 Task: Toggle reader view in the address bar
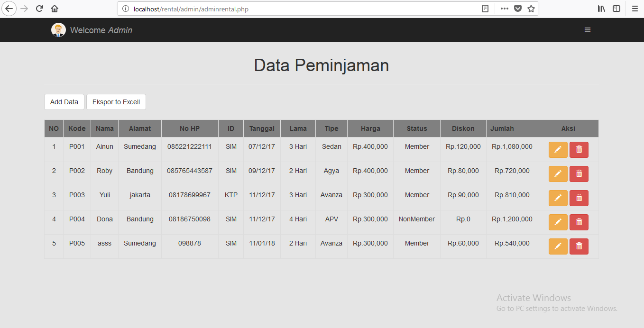[485, 9]
